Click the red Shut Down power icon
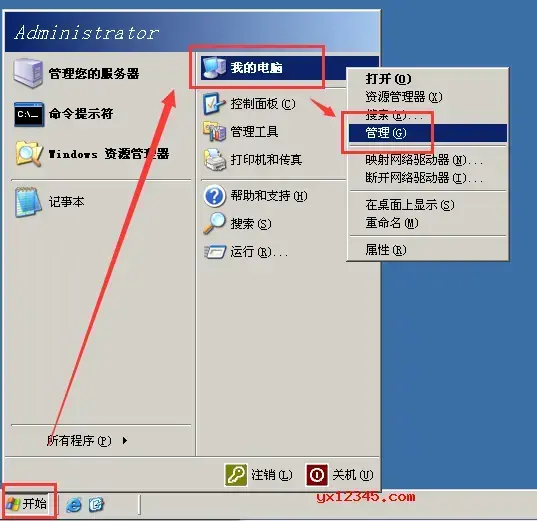 [x=316, y=475]
